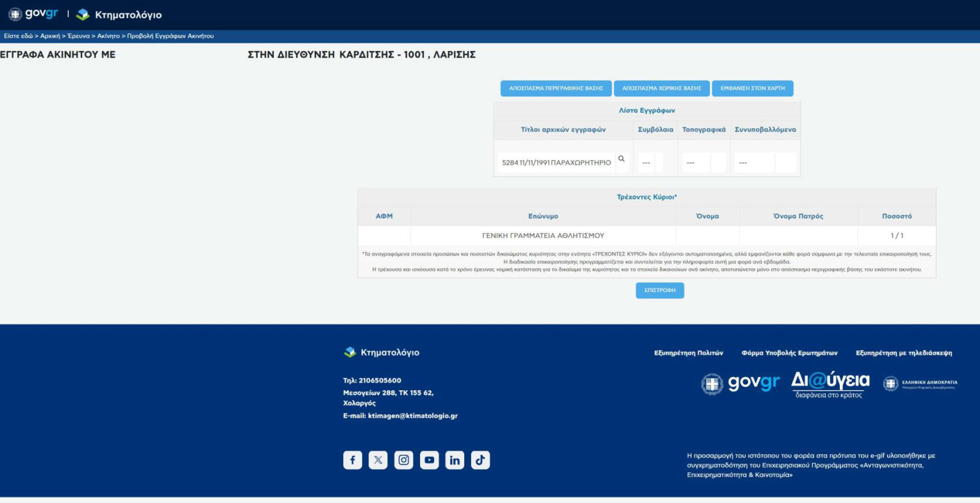
Task: Click the TikTok icon in the footer
Action: coord(480,460)
